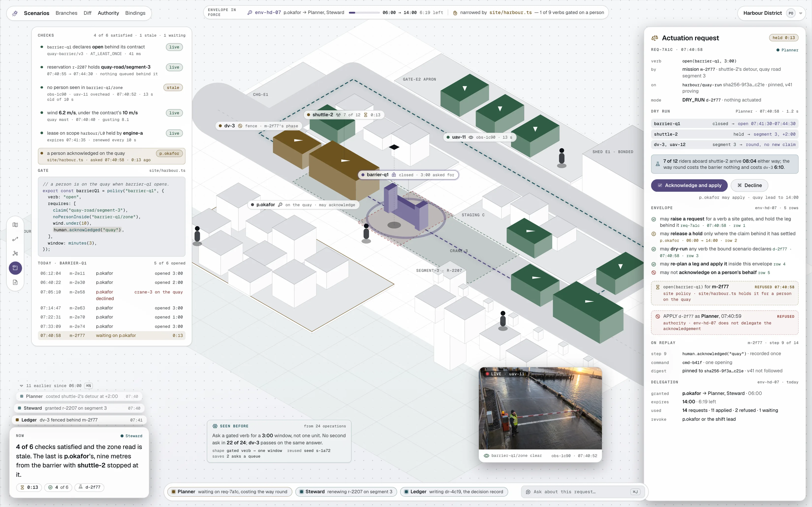Open the LIVE uav-11 camera thumbnail
This screenshot has width=812, height=507.
(540, 408)
